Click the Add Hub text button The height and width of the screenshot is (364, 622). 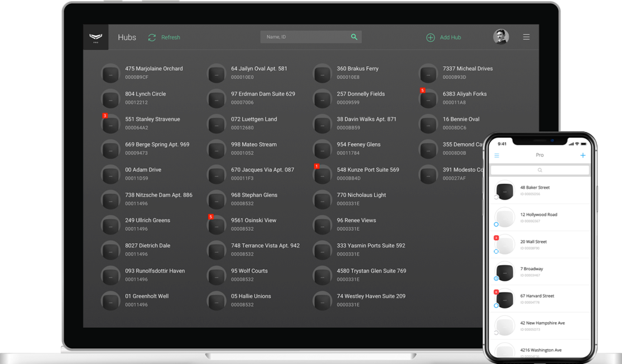451,38
